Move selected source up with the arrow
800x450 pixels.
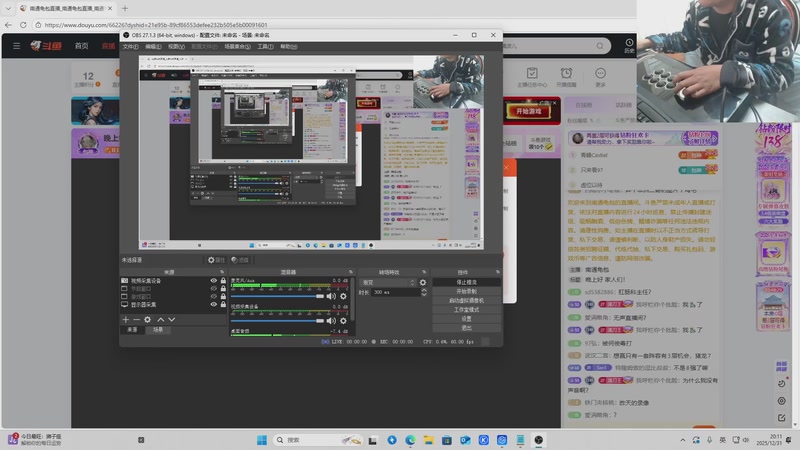pyautogui.click(x=161, y=319)
